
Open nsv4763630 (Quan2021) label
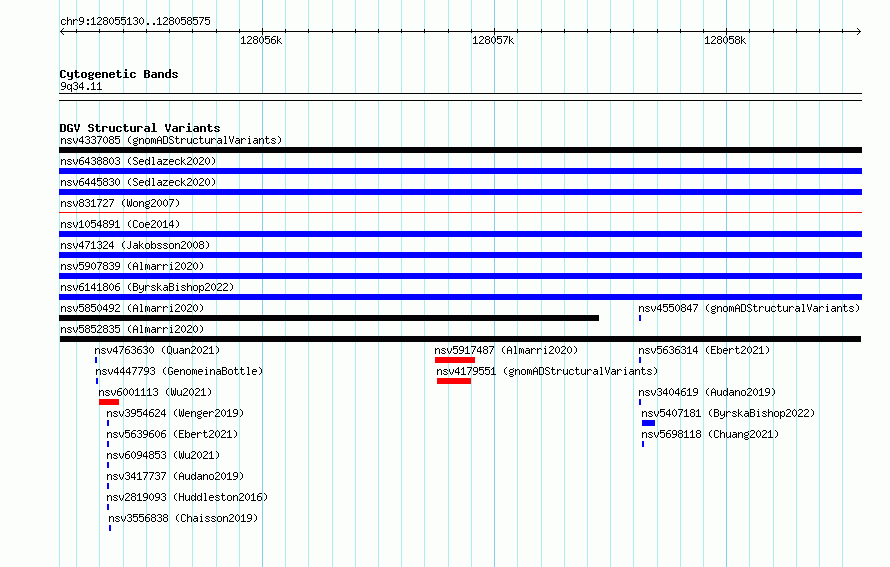point(157,350)
